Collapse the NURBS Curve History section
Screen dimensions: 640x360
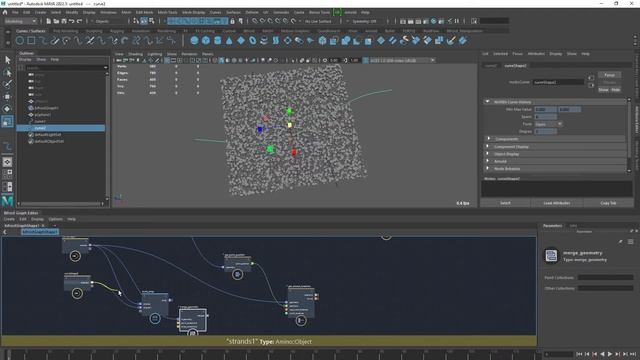(x=487, y=102)
